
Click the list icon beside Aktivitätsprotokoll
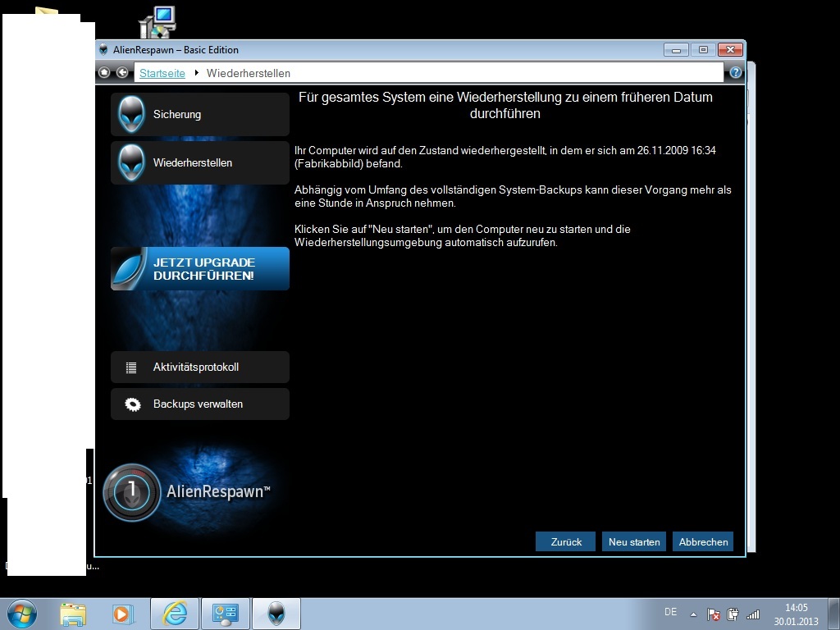pyautogui.click(x=131, y=367)
